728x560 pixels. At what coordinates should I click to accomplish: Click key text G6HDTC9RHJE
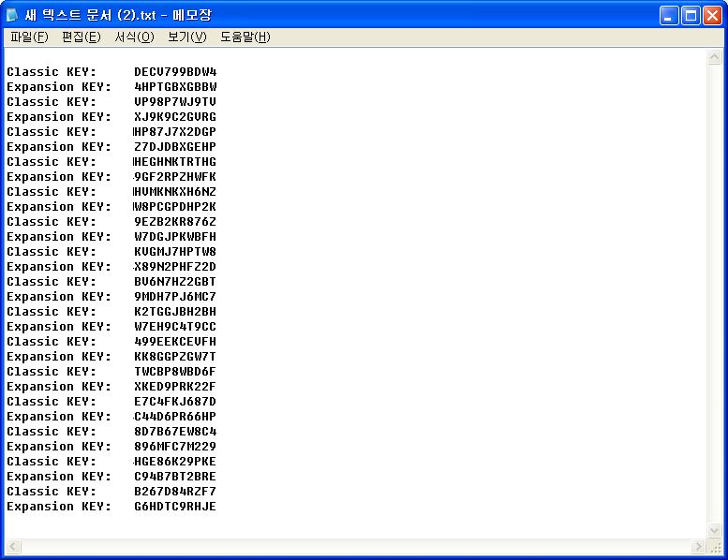click(x=175, y=507)
